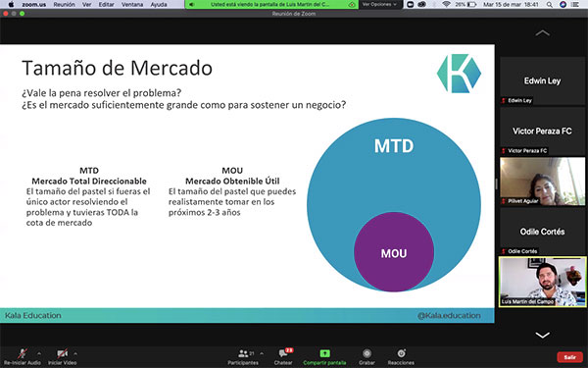Open Spotlight search in the menu bar
This screenshot has height=368, width=588.
550,5
